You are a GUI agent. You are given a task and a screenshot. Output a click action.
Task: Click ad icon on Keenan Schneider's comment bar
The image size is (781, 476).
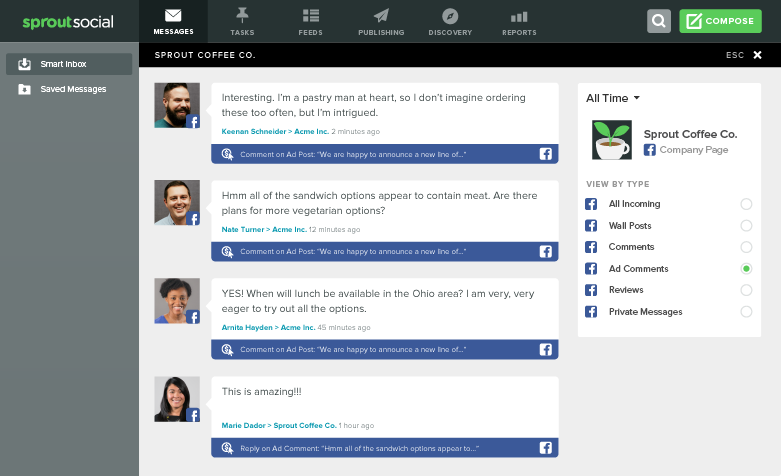[x=227, y=154]
